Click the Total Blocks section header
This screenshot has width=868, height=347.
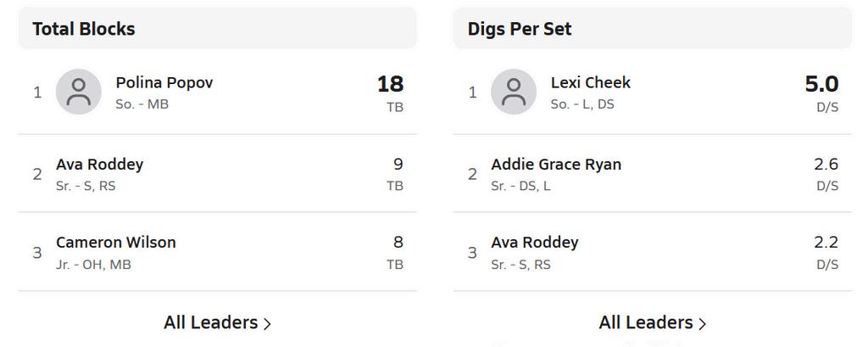[x=84, y=29]
